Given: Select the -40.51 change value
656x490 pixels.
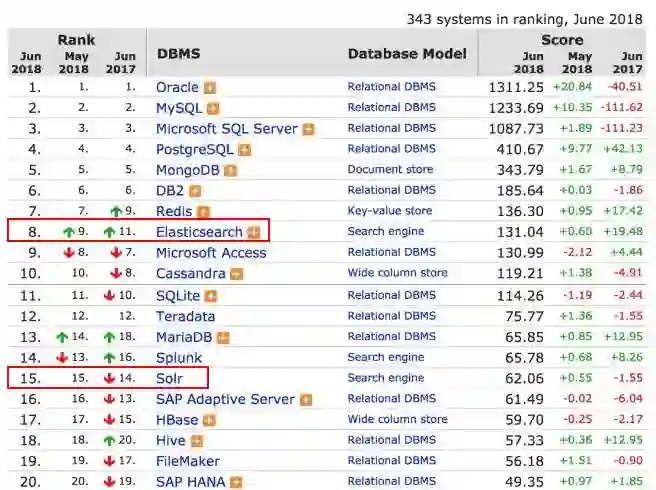Looking at the screenshot, I should coord(625,87).
